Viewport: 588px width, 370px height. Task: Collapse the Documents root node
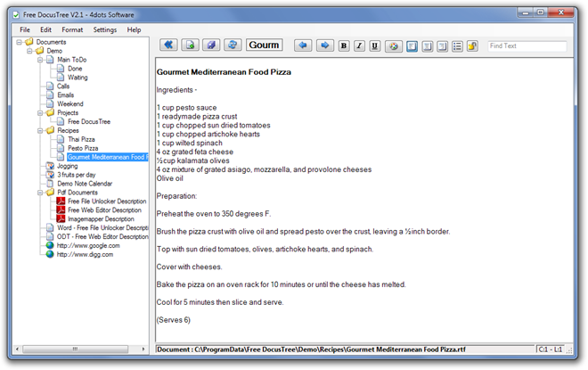coord(19,42)
